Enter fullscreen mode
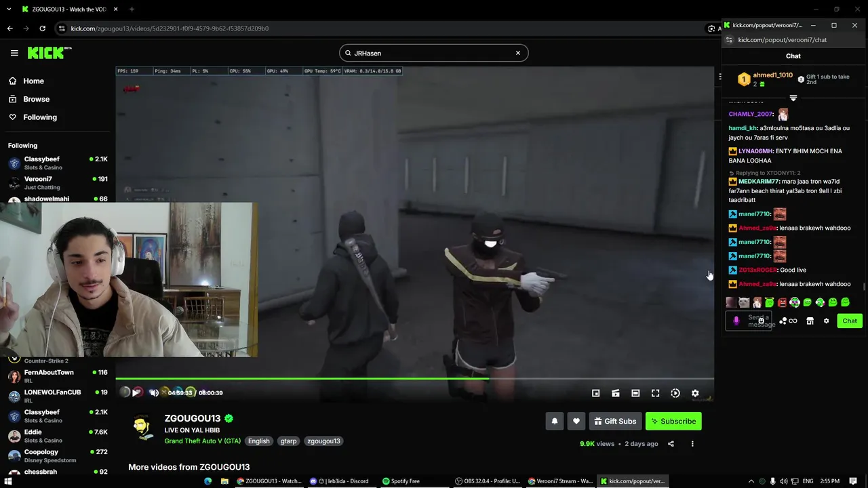868x488 pixels. point(656,393)
